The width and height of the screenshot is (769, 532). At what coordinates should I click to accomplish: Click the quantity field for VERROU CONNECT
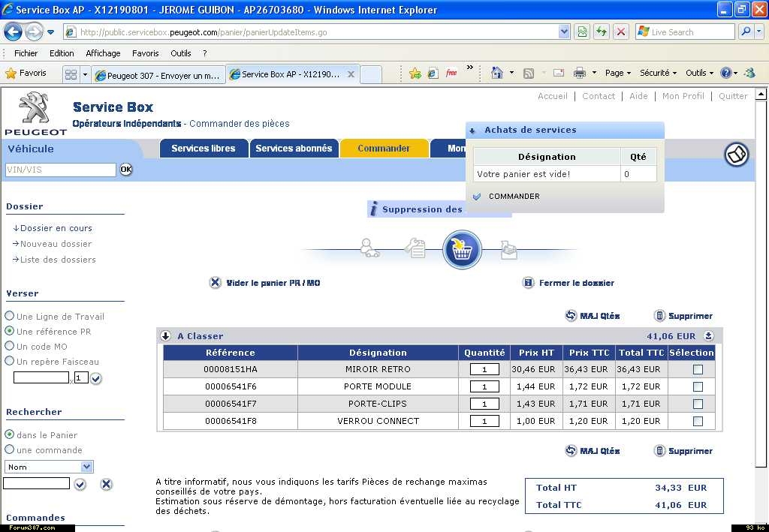pyautogui.click(x=484, y=421)
